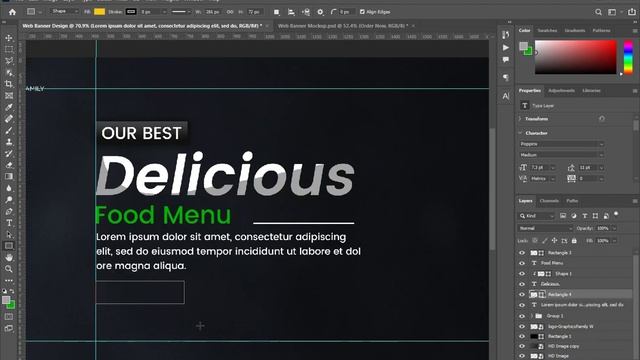Switch to the Adjustments tab
The width and height of the screenshot is (640, 360).
click(x=561, y=91)
